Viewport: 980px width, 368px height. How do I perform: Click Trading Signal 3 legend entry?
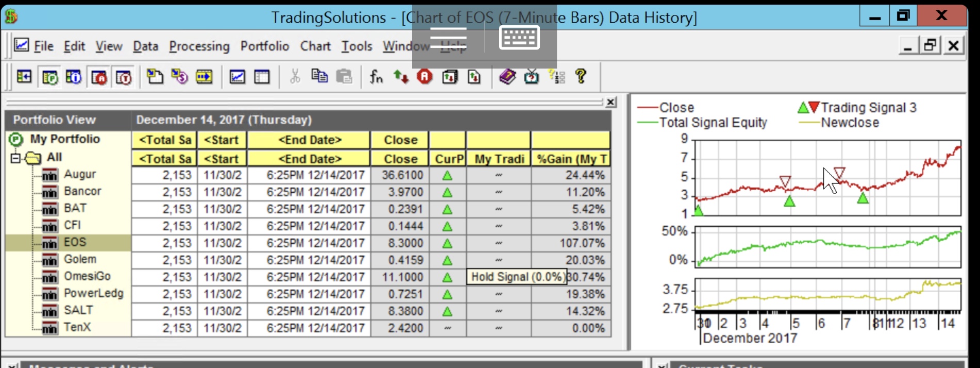[857, 108]
